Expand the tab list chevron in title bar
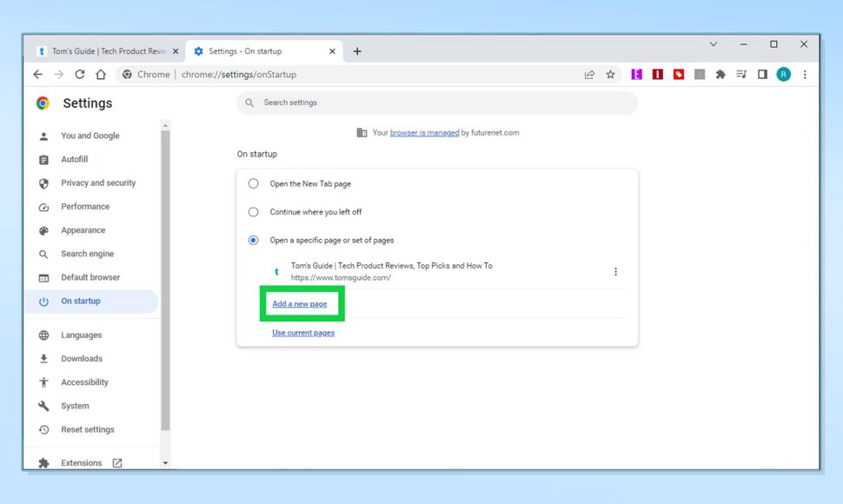Image resolution: width=843 pixels, height=504 pixels. [713, 43]
